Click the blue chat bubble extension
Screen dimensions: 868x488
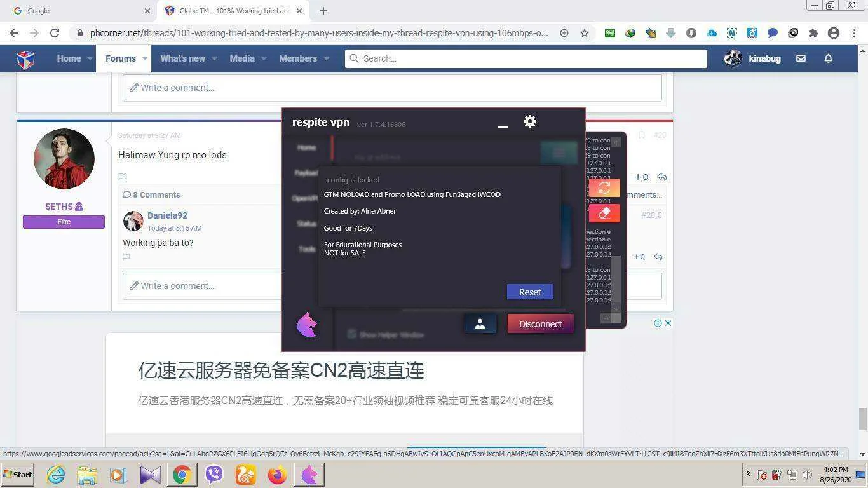[x=773, y=33]
